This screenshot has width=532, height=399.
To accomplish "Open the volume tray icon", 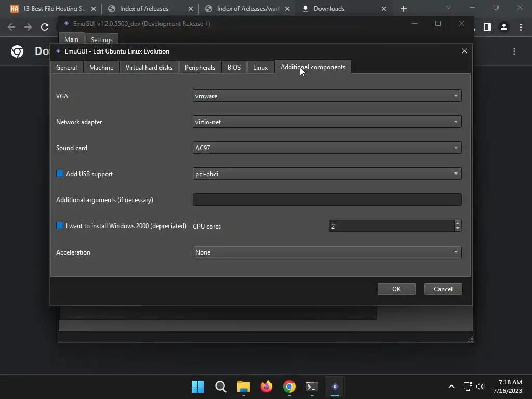I will pos(480,387).
